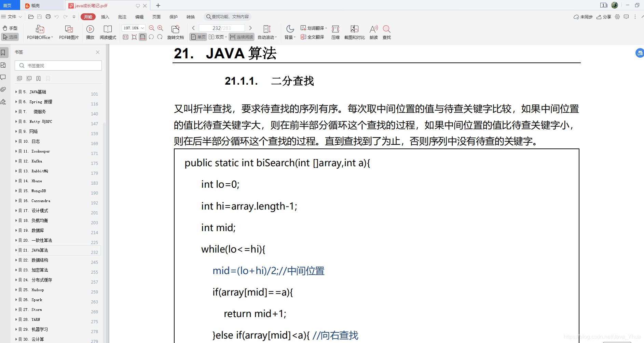Switch to the 页面 ribbon tab

(x=156, y=17)
